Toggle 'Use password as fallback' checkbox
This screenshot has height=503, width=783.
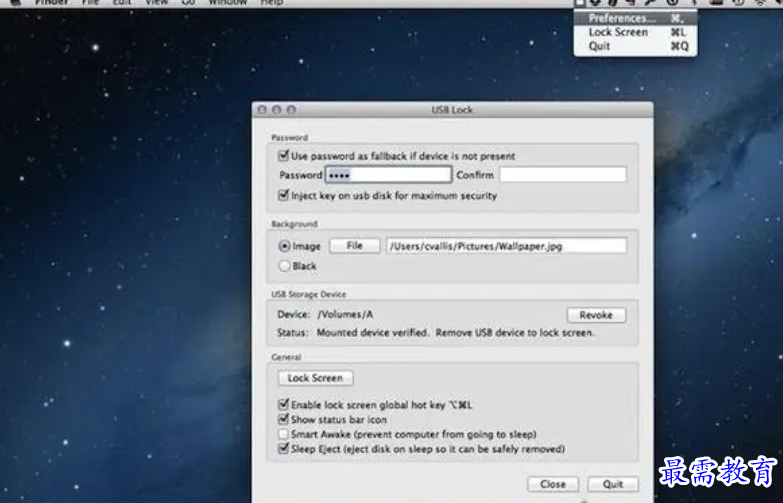click(x=284, y=156)
